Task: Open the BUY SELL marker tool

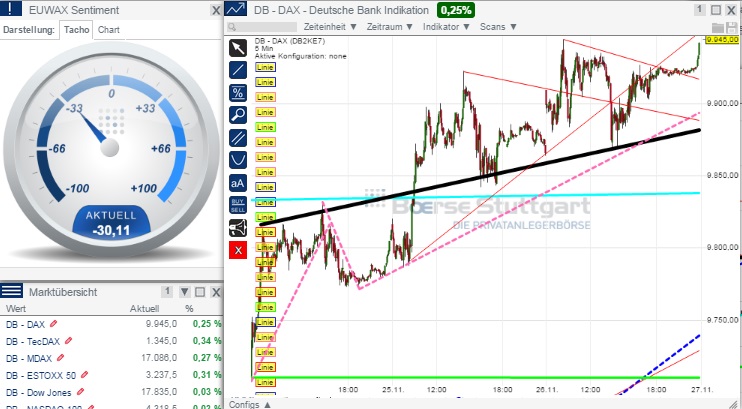Action: click(x=238, y=205)
